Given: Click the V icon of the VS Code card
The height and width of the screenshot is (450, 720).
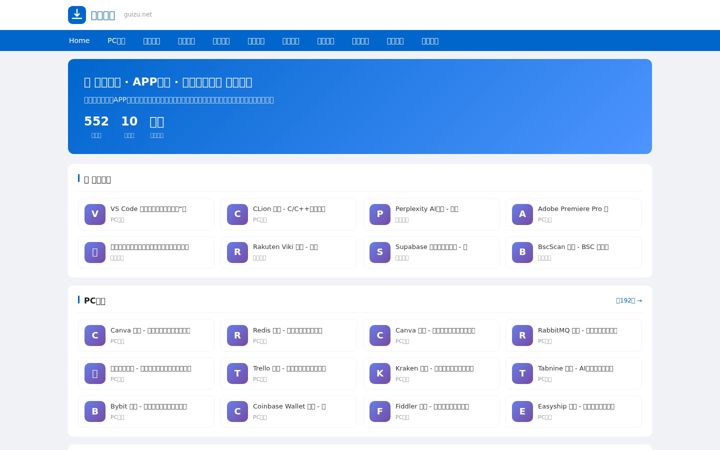Looking at the screenshot, I should 95,214.
